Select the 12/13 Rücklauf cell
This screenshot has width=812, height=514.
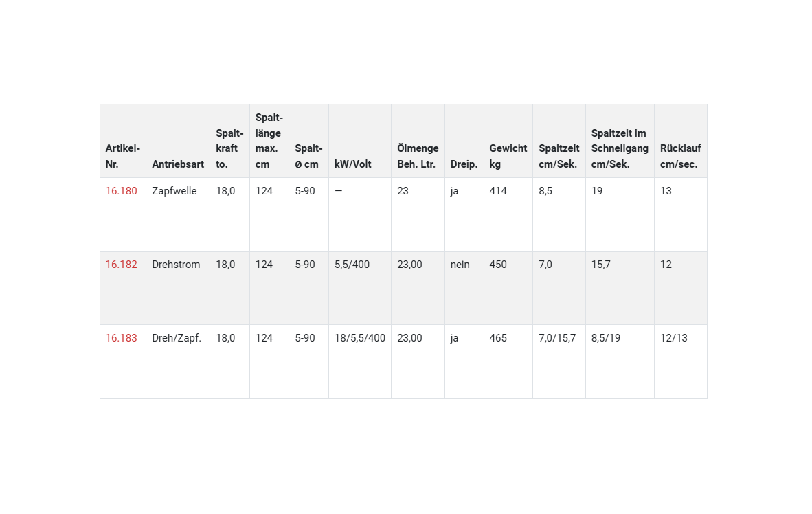pyautogui.click(x=674, y=338)
